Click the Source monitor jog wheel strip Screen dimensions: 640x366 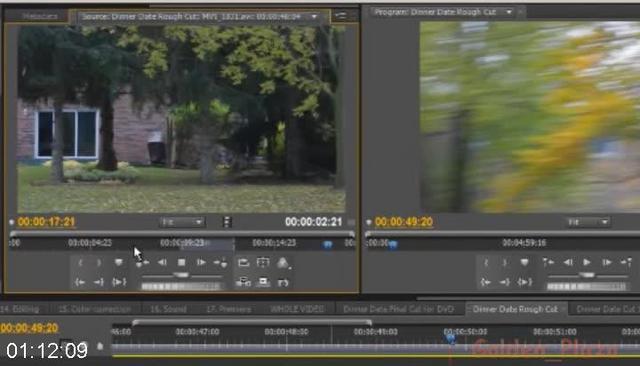pyautogui.click(x=181, y=287)
